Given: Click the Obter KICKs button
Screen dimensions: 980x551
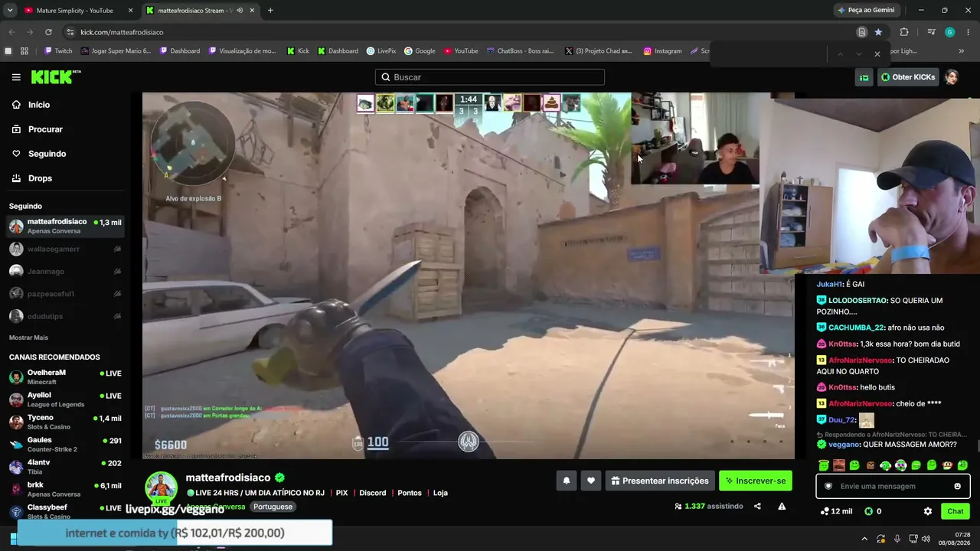Looking at the screenshot, I should click(x=908, y=77).
